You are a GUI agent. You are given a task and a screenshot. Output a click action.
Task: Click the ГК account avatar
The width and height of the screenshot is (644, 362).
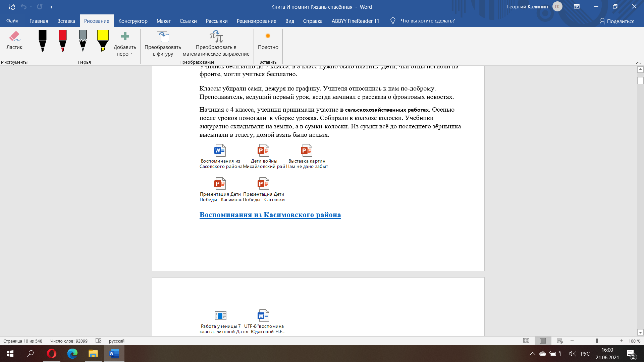(x=557, y=7)
